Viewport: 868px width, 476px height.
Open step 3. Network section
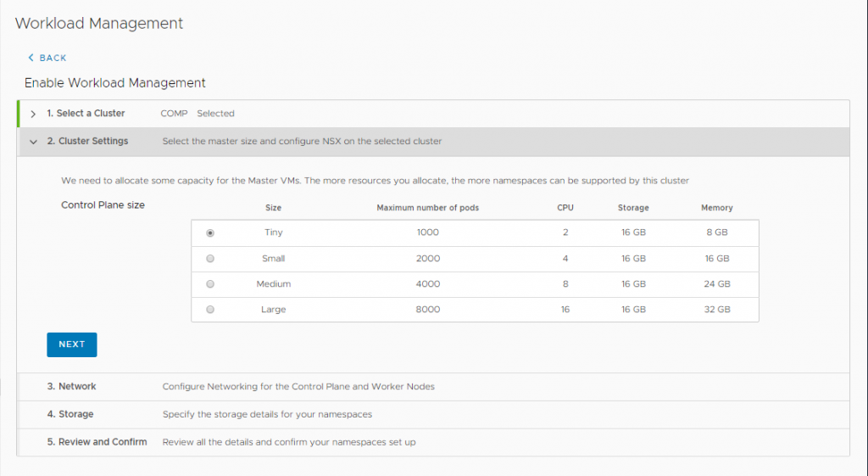pyautogui.click(x=71, y=387)
